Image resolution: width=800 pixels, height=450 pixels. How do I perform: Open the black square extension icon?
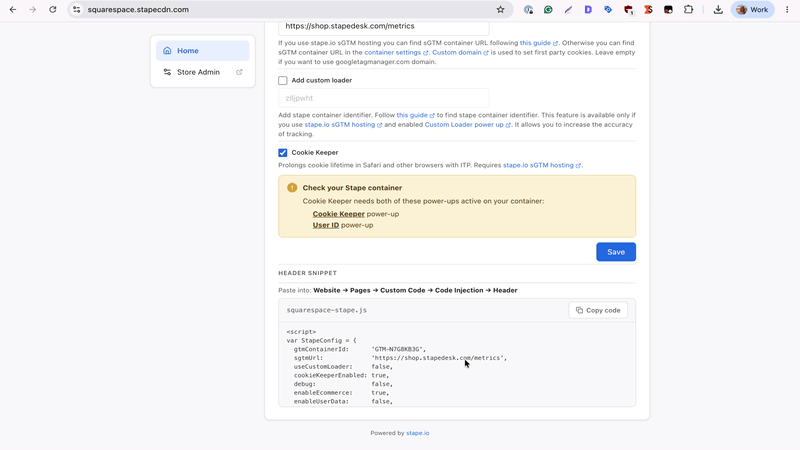coord(668,9)
